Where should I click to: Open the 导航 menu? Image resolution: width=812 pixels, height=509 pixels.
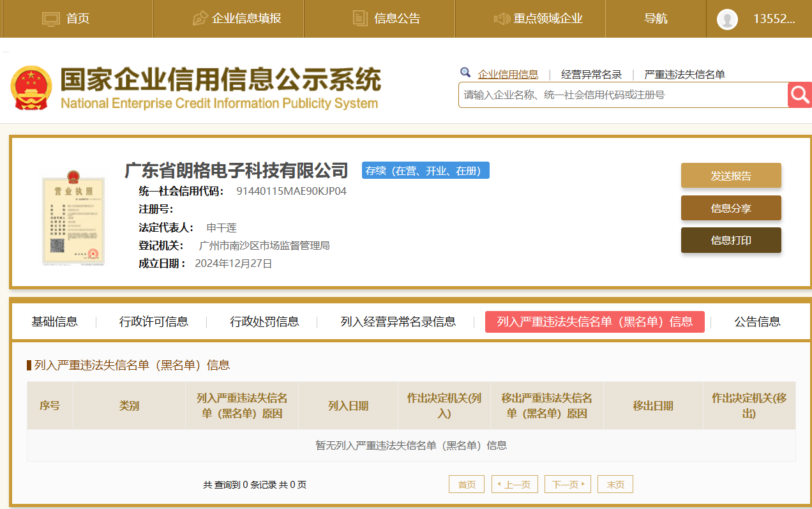(x=656, y=19)
